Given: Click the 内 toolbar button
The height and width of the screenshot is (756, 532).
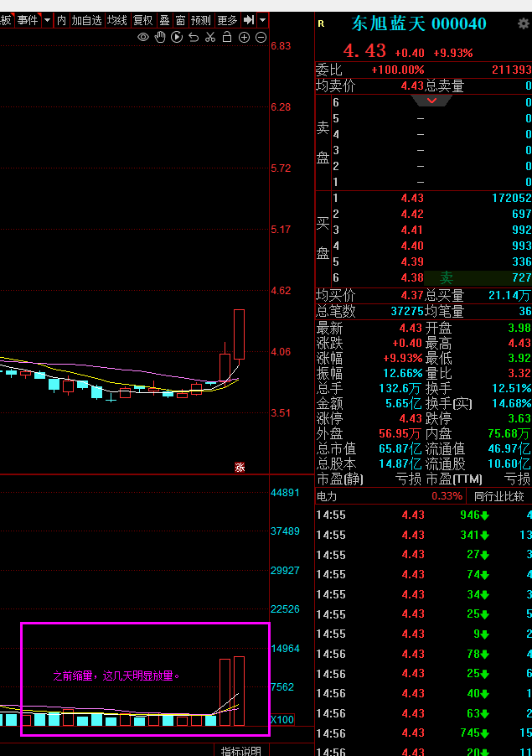Looking at the screenshot, I should tap(61, 20).
